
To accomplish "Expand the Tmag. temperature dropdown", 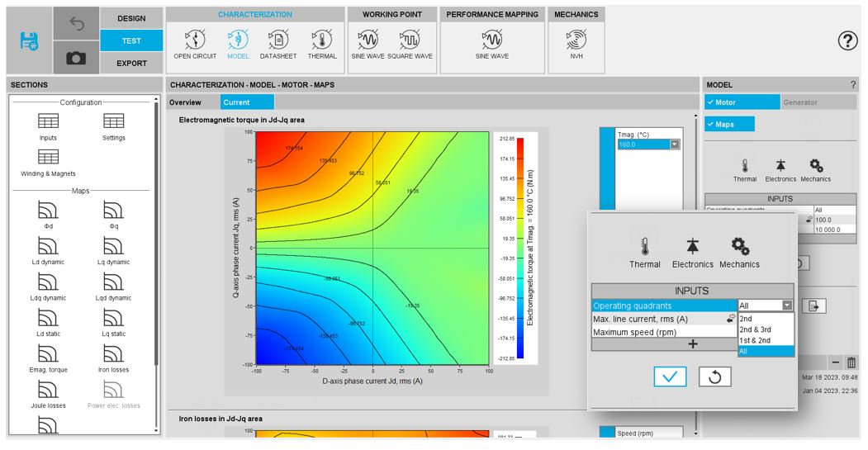I will coord(674,144).
